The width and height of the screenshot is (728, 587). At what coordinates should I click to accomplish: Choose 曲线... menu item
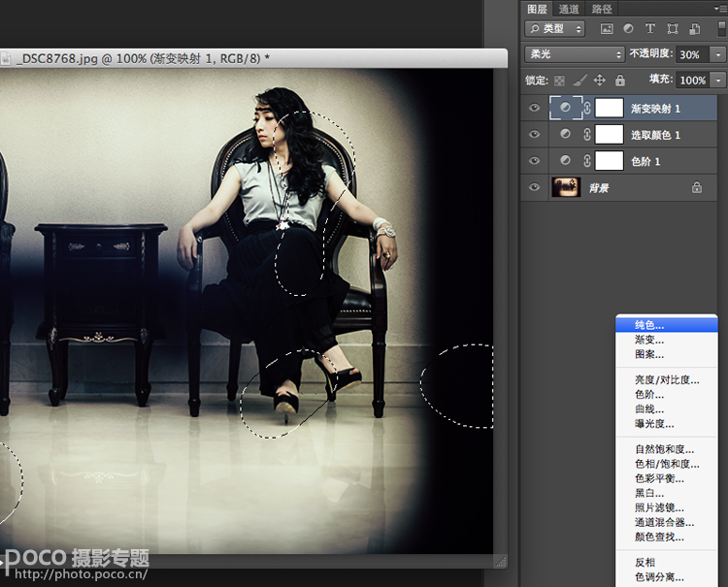point(667,409)
